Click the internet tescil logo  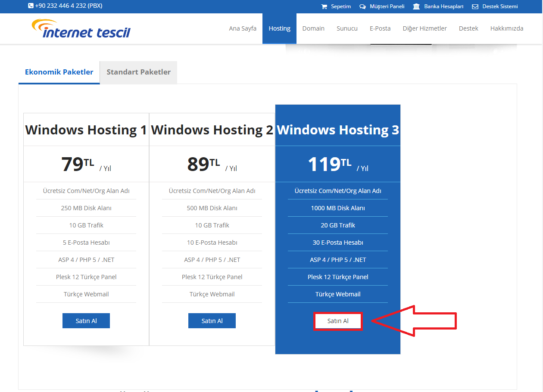click(x=81, y=29)
